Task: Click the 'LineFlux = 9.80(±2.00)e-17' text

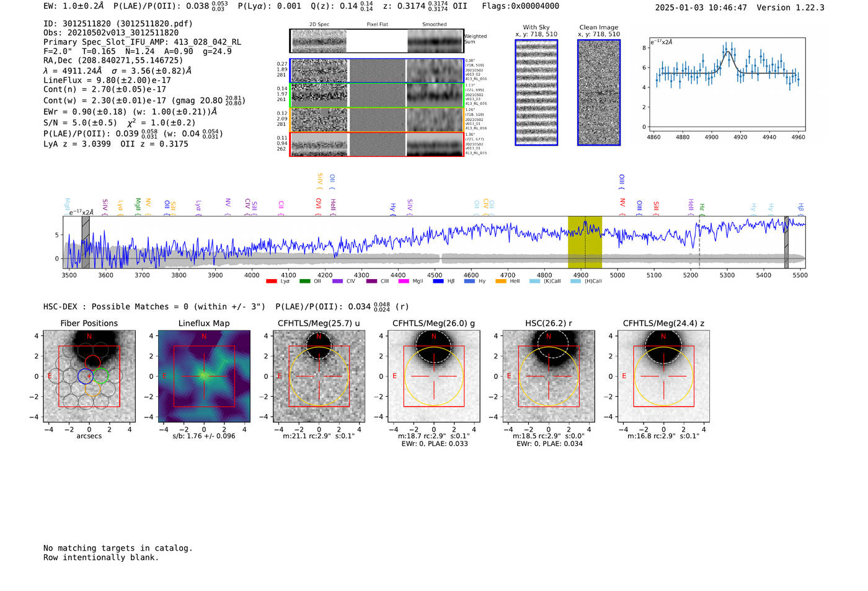Action: (x=107, y=80)
